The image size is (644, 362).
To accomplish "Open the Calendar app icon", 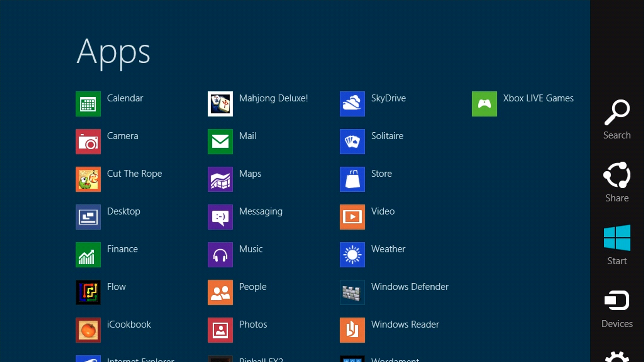I will pos(88,104).
